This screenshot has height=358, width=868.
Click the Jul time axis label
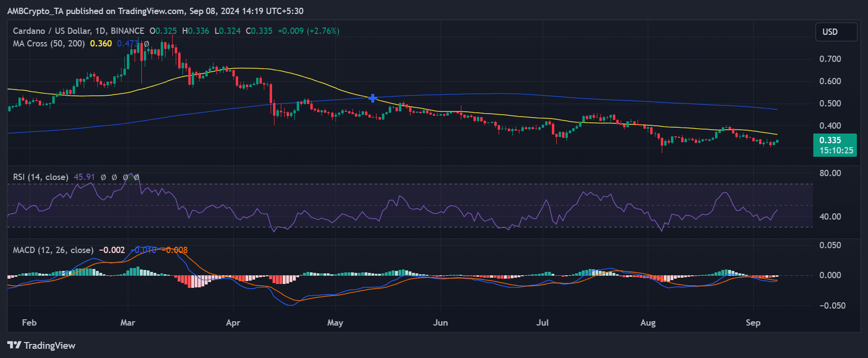(x=543, y=323)
